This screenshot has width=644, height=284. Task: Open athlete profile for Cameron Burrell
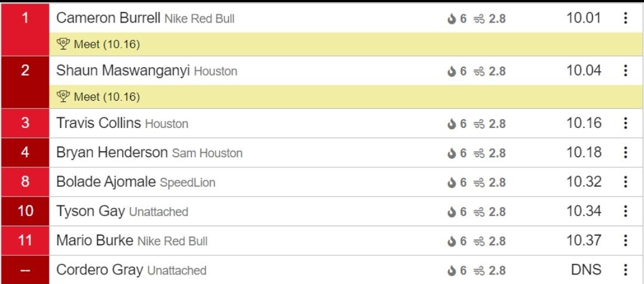108,18
